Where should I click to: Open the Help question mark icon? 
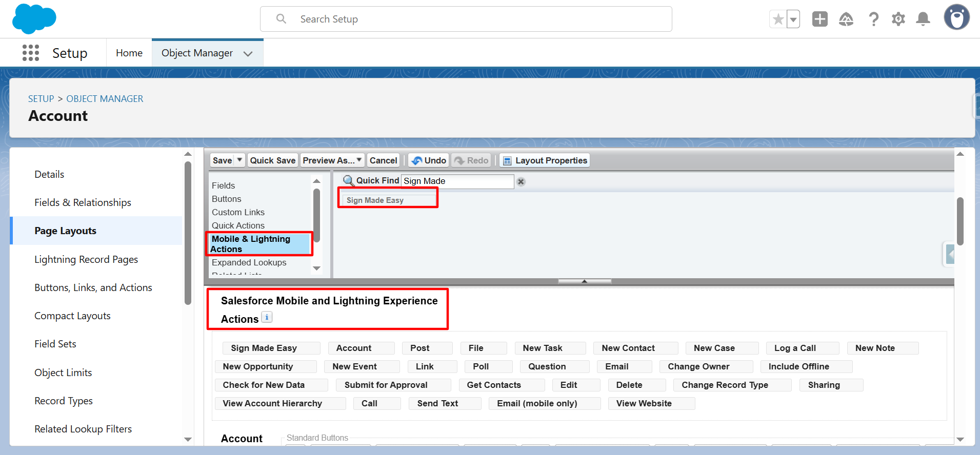tap(874, 19)
